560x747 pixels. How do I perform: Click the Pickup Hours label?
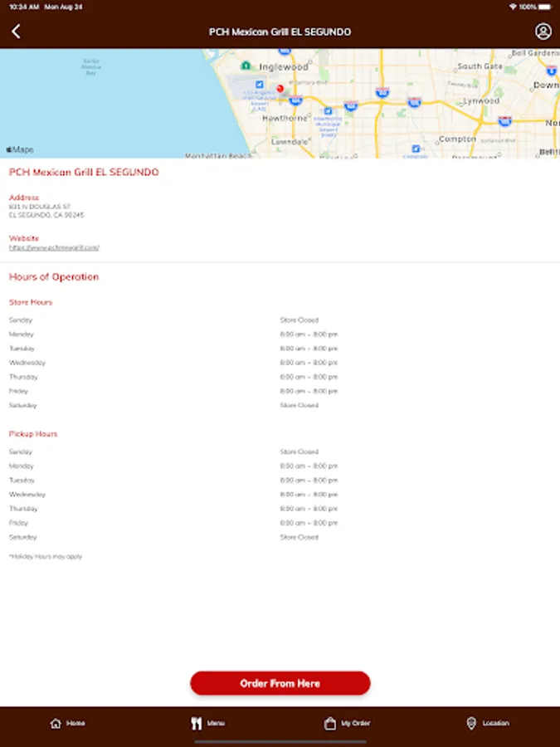tap(33, 434)
